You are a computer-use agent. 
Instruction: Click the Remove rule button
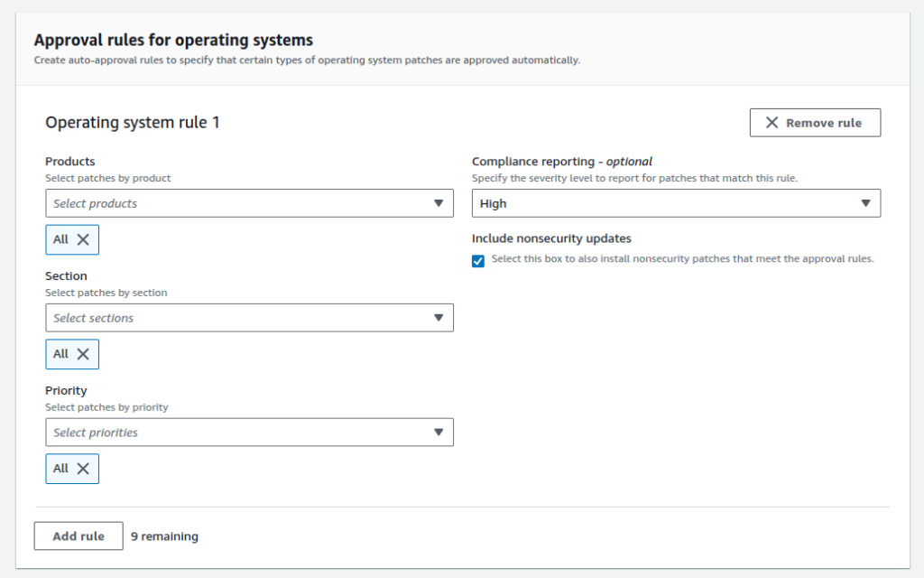(x=815, y=123)
